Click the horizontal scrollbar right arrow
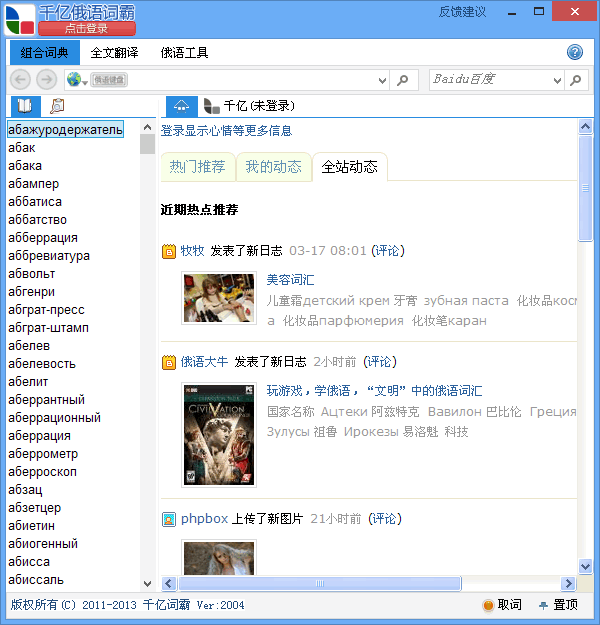600x625 pixels. tap(568, 584)
